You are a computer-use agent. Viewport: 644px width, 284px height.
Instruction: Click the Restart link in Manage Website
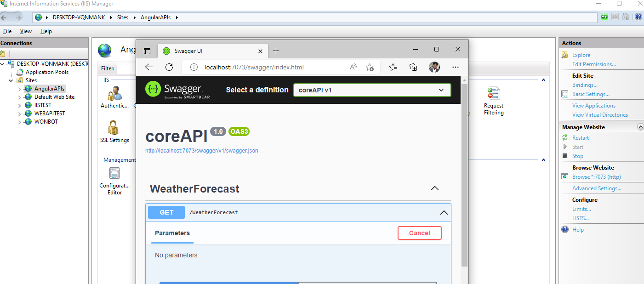[581, 138]
